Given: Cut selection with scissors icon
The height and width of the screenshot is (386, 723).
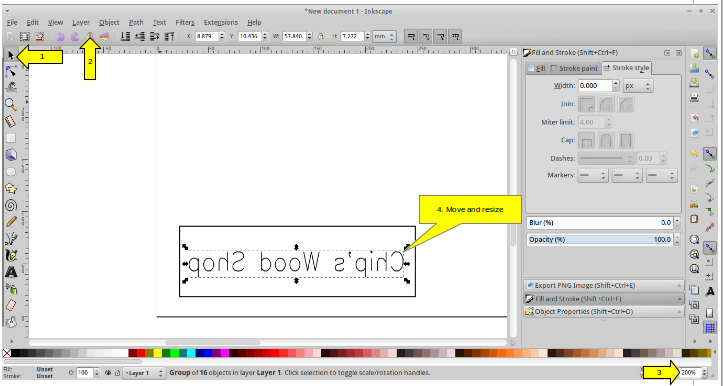Looking at the screenshot, I should [x=695, y=203].
